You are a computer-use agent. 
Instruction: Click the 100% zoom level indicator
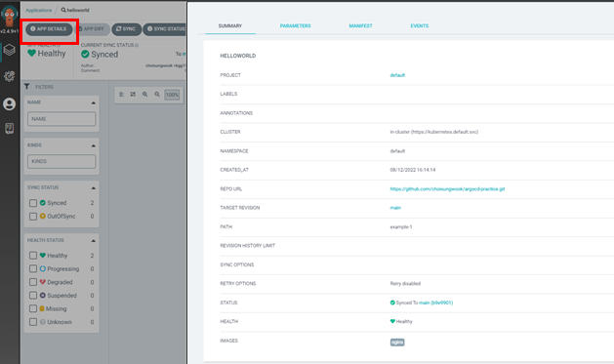(x=172, y=95)
